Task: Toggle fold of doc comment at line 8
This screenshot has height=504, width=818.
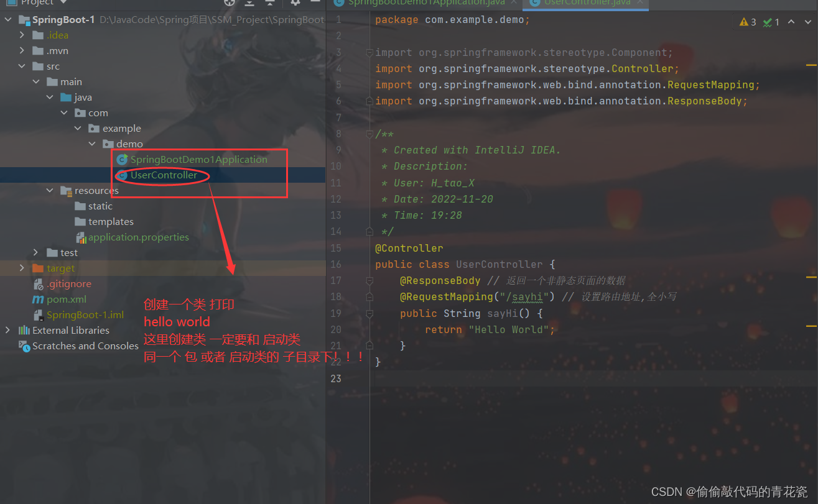Action: click(x=369, y=134)
